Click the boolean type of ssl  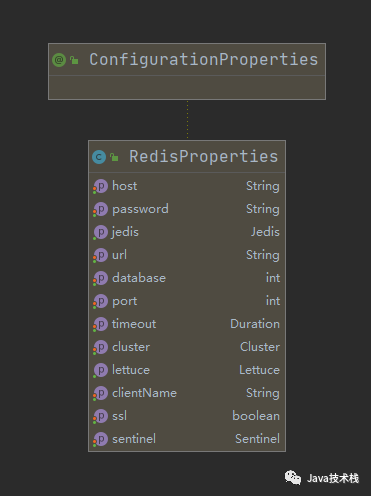(256, 416)
